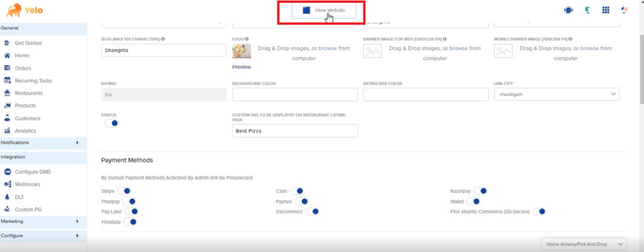Toggle the Razorpay payment method
This screenshot has width=644, height=252.
(481, 191)
